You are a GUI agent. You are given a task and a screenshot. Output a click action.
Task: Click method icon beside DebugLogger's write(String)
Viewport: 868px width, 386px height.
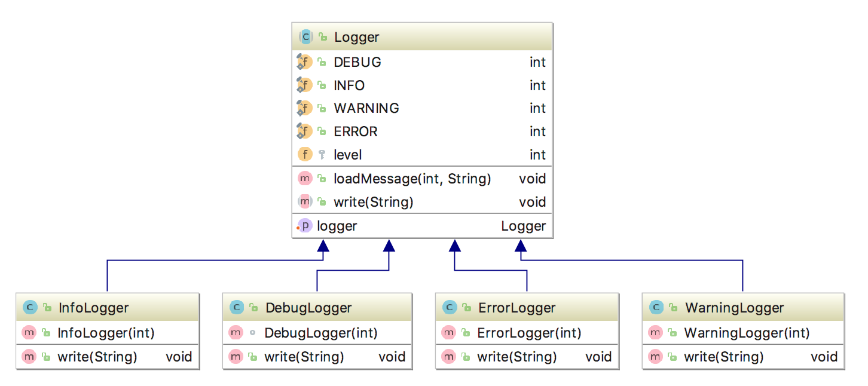click(236, 357)
